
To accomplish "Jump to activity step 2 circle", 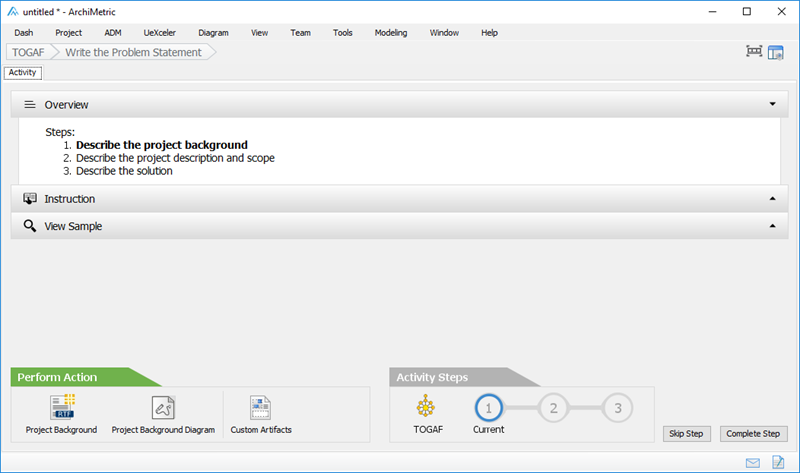I will [x=553, y=407].
